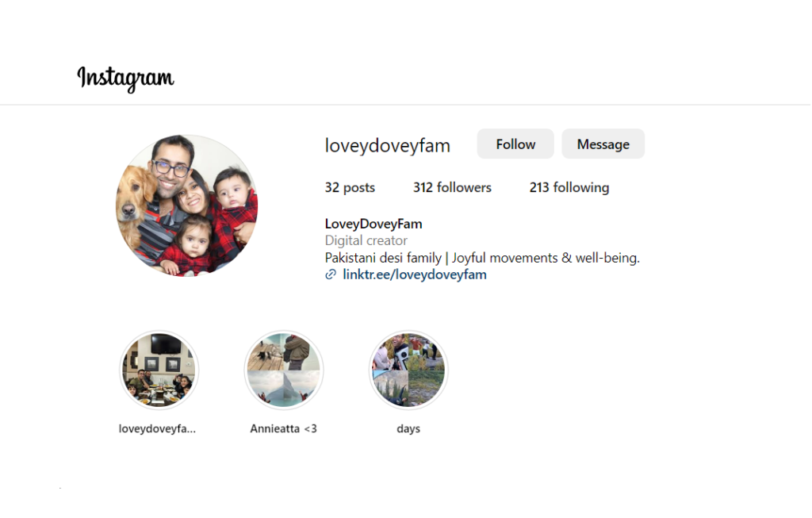Click the Follow button
The height and width of the screenshot is (518, 812).
[x=515, y=144]
